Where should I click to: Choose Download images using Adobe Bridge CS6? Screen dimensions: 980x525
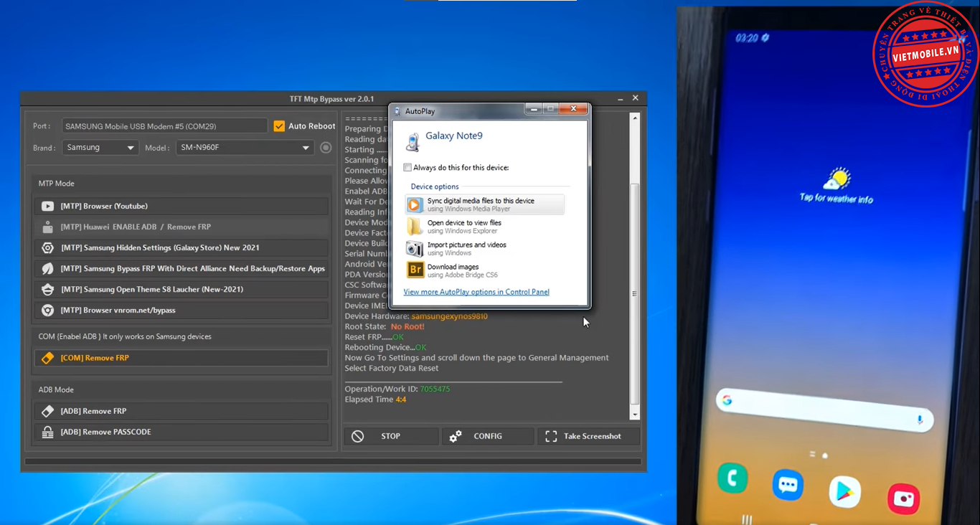[485, 270]
